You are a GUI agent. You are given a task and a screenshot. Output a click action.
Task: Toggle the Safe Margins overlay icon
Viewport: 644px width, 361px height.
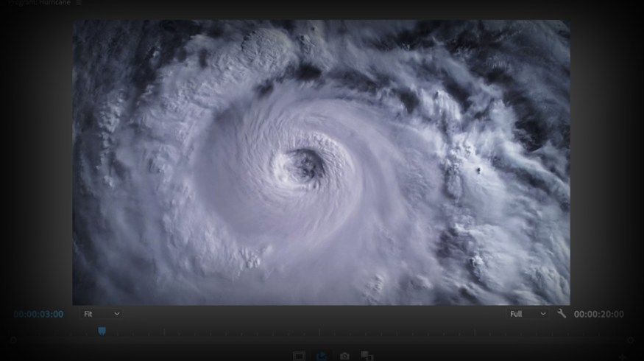pos(300,357)
